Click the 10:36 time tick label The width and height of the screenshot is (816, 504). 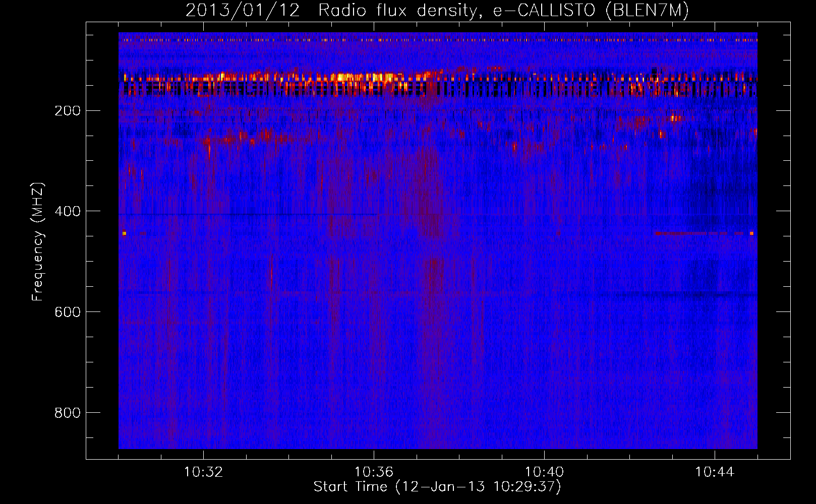374,472
